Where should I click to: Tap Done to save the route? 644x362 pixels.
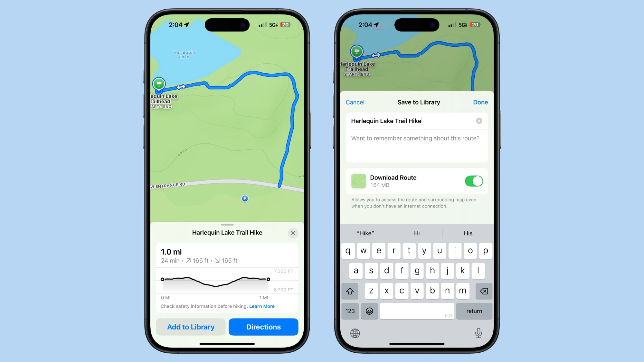pos(480,102)
